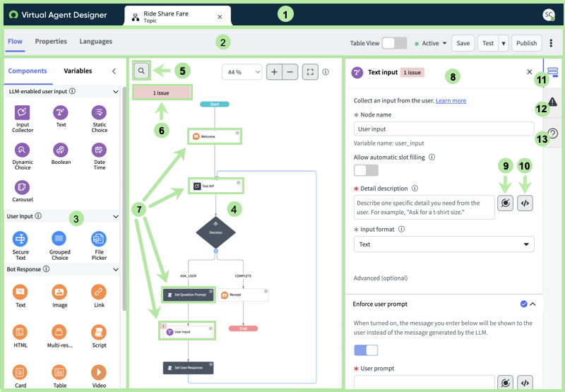This screenshot has width=565, height=392.
Task: Select the Welcome node on canvas
Action: coord(215,136)
